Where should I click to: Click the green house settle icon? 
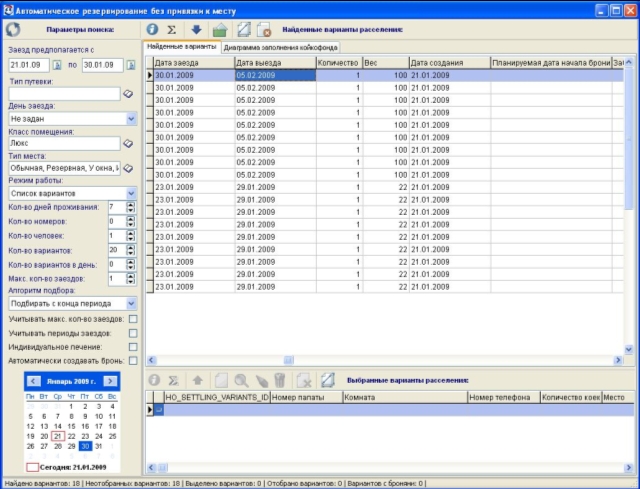point(220,29)
